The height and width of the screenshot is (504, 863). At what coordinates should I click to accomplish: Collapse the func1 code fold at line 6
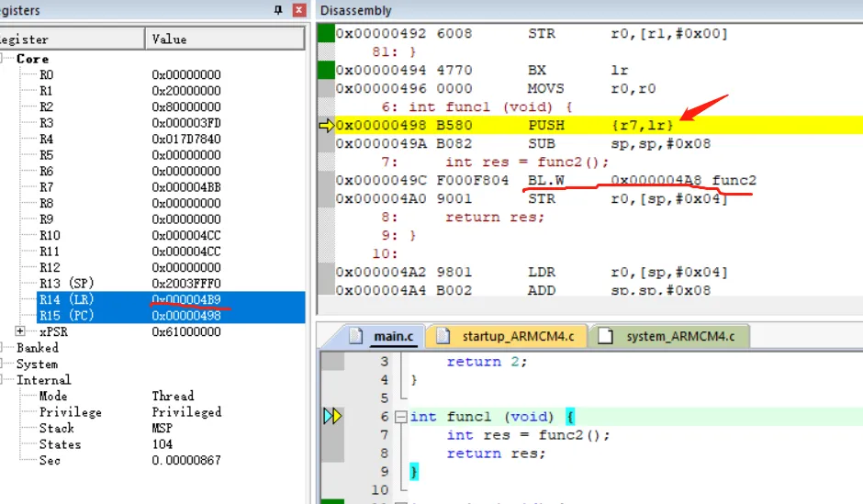400,417
